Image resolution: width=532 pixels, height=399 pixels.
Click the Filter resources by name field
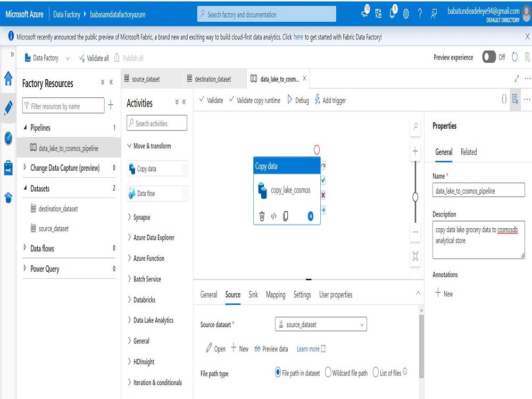(63, 106)
